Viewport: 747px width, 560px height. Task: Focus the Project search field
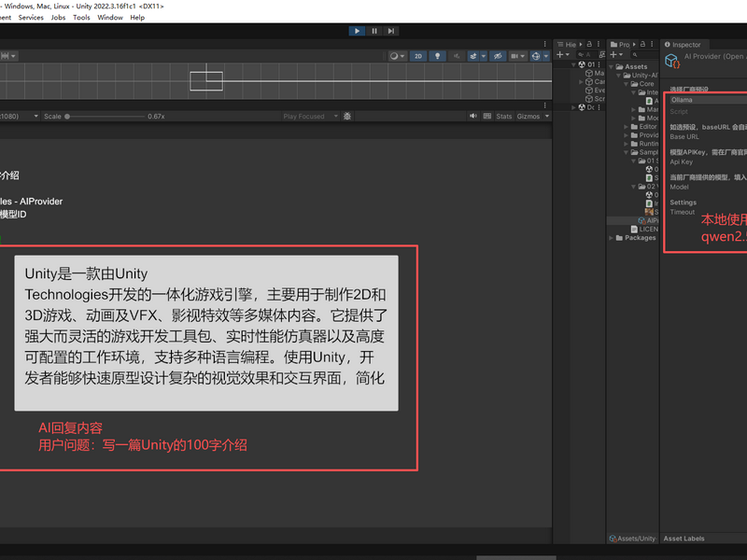(642, 55)
